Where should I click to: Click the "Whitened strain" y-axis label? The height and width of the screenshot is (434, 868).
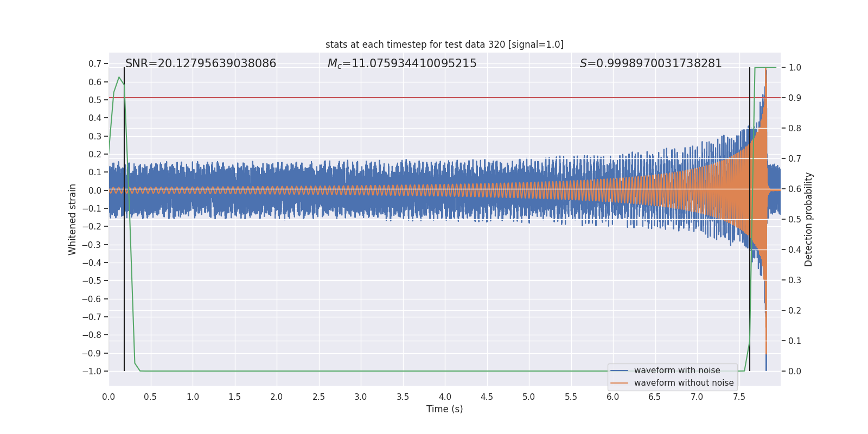click(73, 219)
